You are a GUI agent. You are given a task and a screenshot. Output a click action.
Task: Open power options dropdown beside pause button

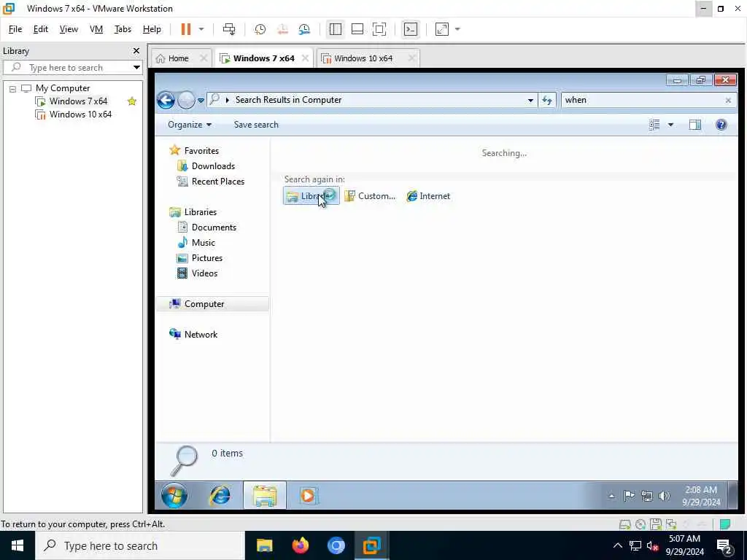click(x=201, y=29)
